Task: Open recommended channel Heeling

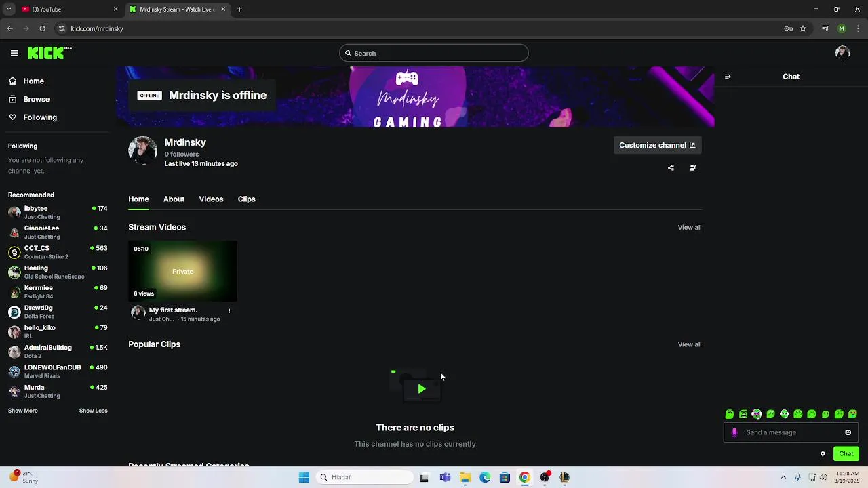Action: point(58,272)
